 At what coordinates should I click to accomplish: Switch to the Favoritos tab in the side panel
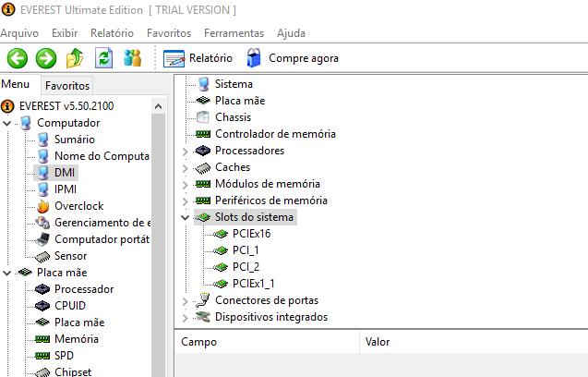point(67,86)
